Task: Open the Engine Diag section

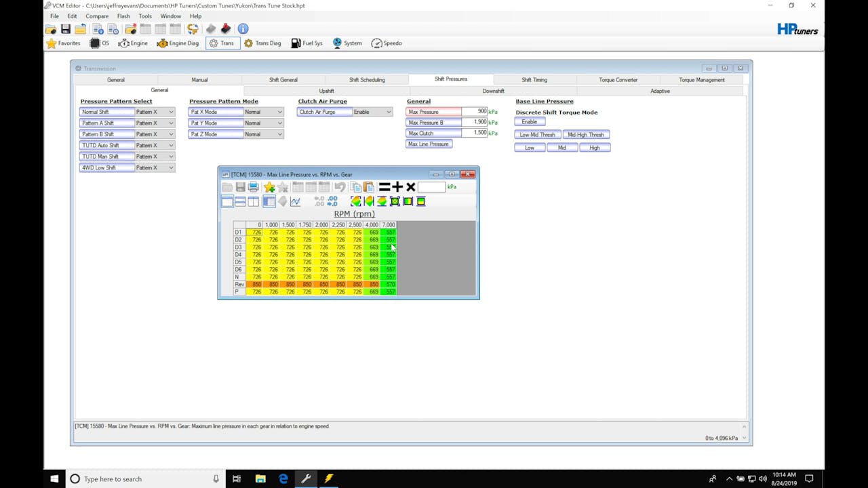Action: (177, 43)
